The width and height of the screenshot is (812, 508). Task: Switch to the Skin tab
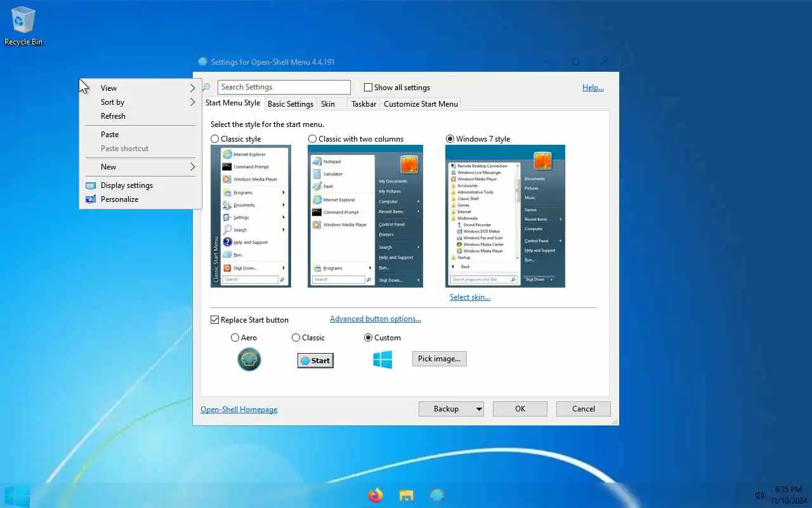328,104
